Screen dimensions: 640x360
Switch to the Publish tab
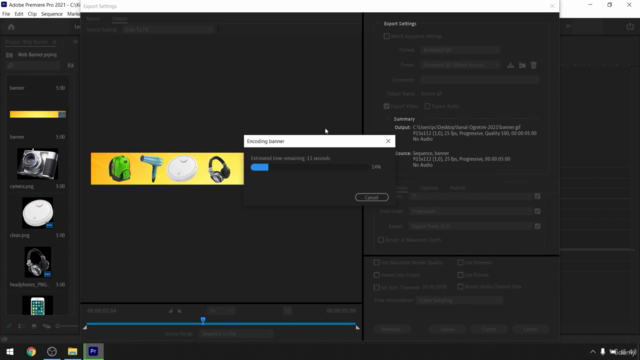click(x=458, y=188)
